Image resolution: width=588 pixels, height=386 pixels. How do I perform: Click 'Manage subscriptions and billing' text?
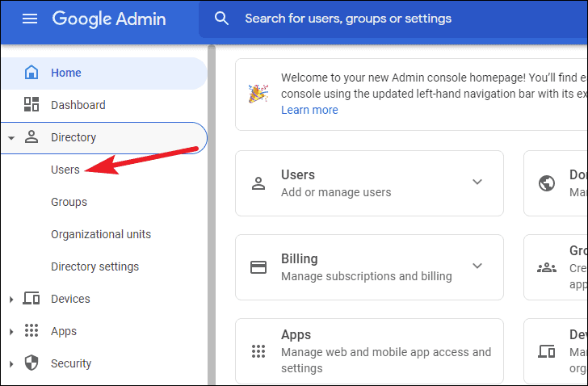pyautogui.click(x=367, y=276)
